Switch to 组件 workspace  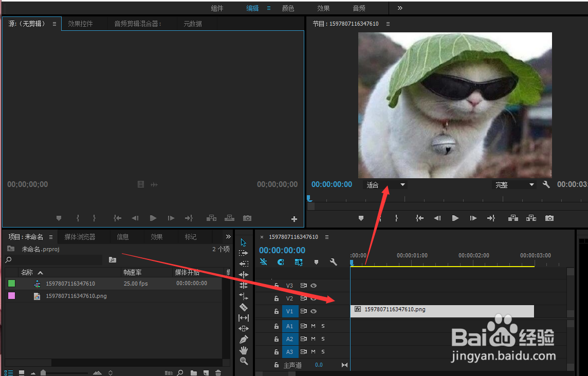click(x=217, y=8)
